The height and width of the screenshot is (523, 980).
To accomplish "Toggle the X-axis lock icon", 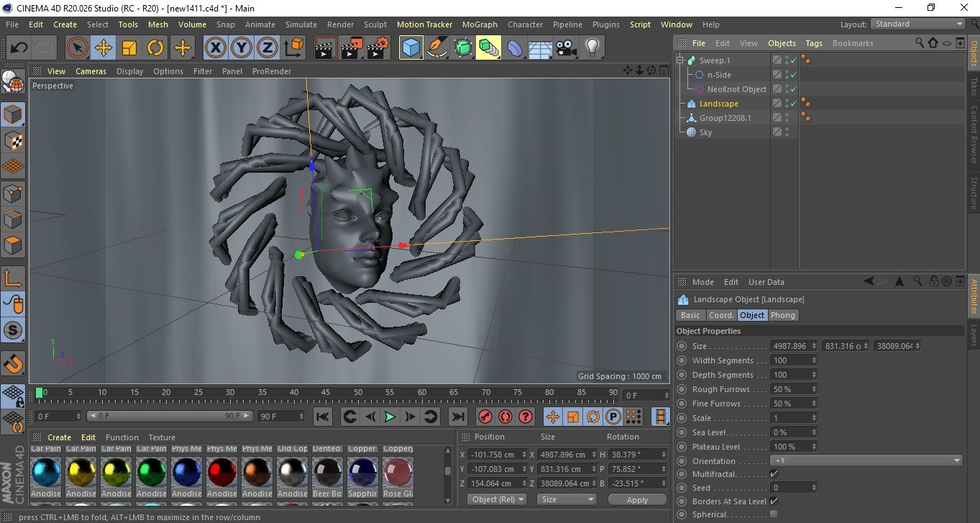I will coord(215,48).
